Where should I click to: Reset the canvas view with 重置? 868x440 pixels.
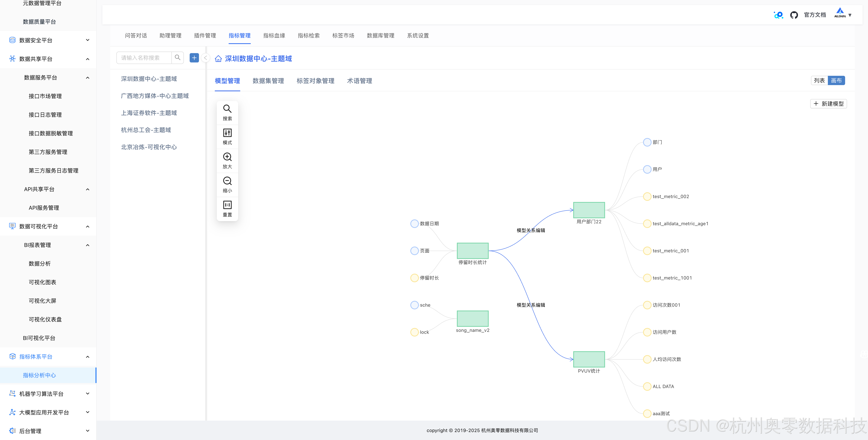[x=227, y=209]
